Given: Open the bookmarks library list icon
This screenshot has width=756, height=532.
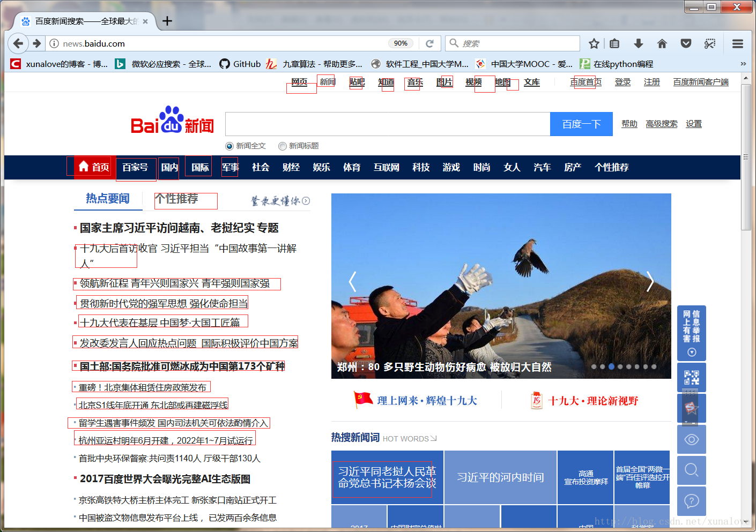Looking at the screenshot, I should tap(615, 43).
